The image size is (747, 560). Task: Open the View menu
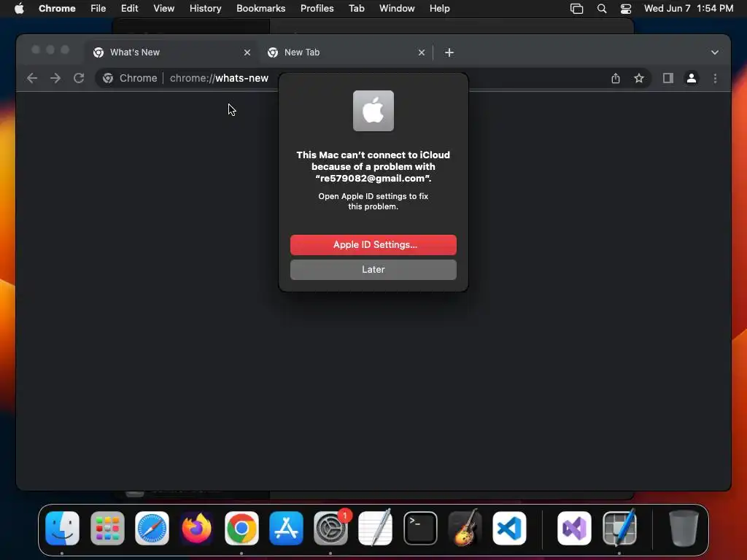(163, 8)
